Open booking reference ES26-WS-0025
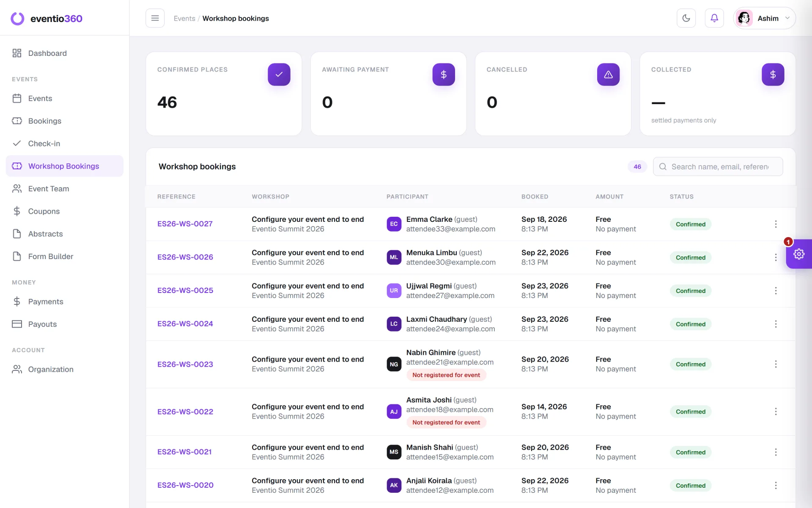The height and width of the screenshot is (508, 812). tap(185, 290)
